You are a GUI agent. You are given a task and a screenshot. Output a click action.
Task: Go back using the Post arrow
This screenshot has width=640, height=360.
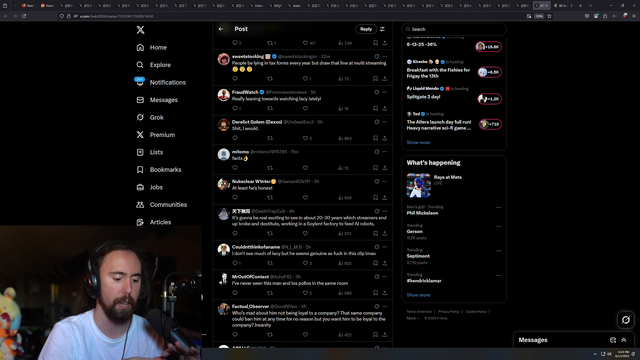[x=221, y=29]
